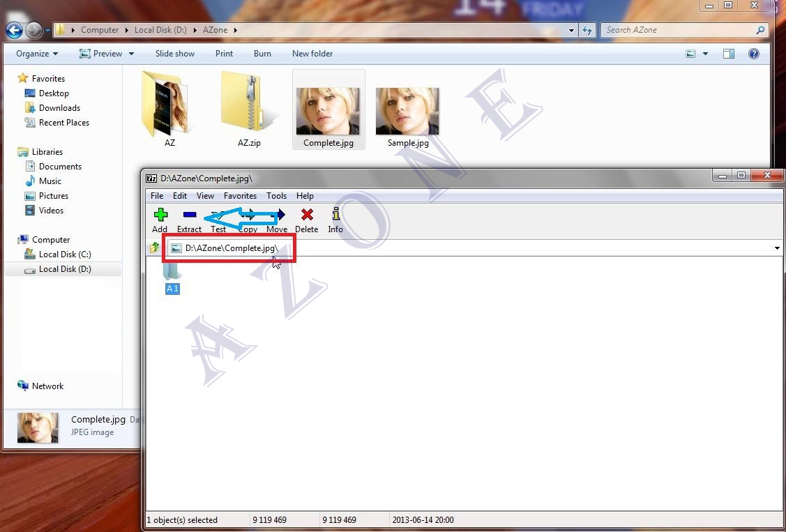Click the Forward navigation button in Explorer
The height and width of the screenshot is (532, 786).
[x=33, y=31]
